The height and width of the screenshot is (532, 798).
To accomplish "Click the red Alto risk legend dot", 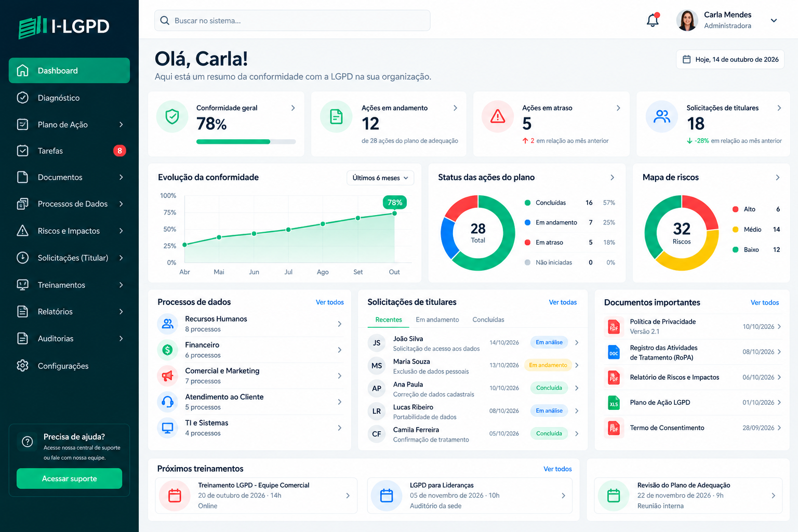I will click(x=736, y=209).
